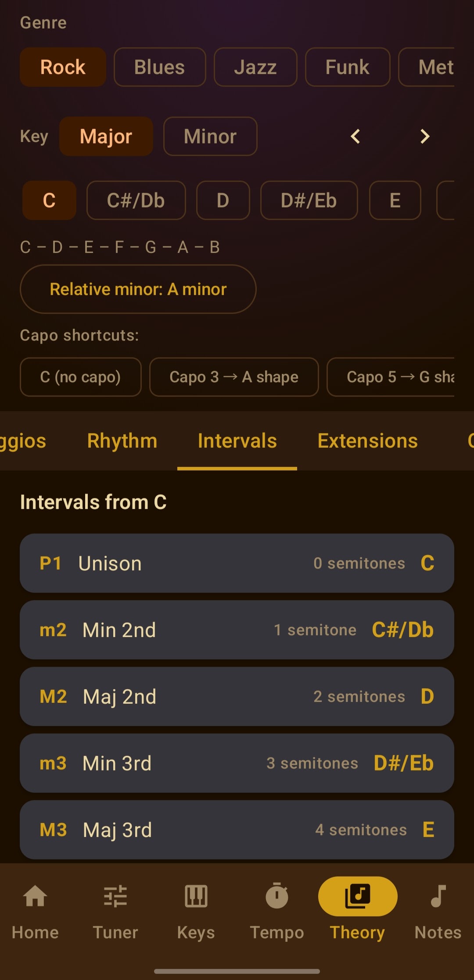
Task: Select the Major key mode
Action: (x=106, y=136)
